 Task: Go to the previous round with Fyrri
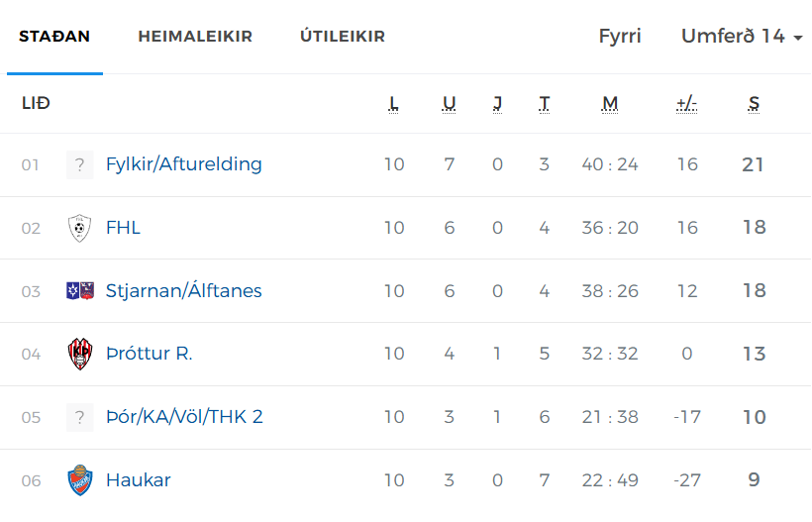pyautogui.click(x=620, y=37)
